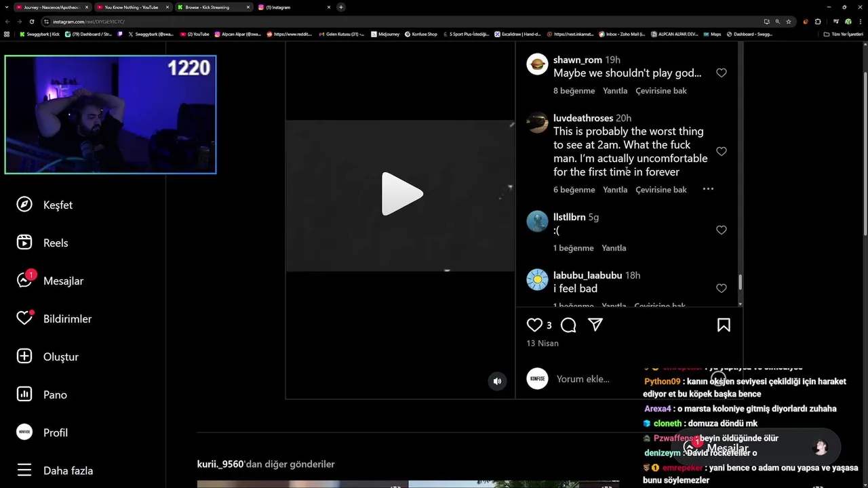
Task: Open shawn_rom username link
Action: (578, 60)
